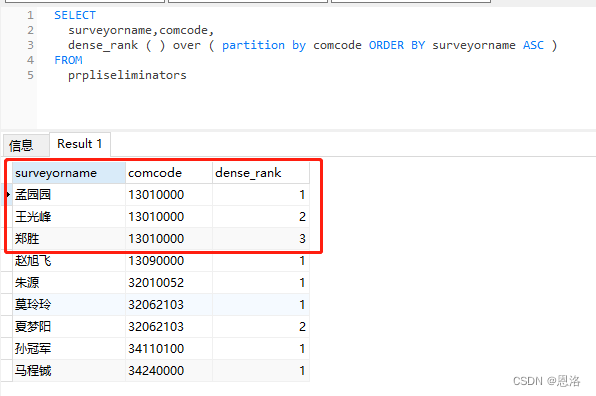
Task: Select the cell 朱源
Action: pyautogui.click(x=69, y=283)
